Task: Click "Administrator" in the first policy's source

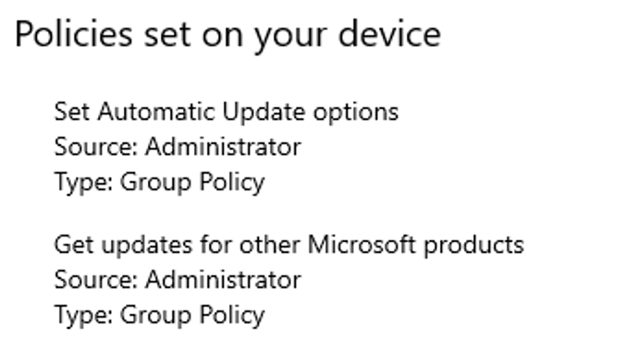Action: [223, 147]
